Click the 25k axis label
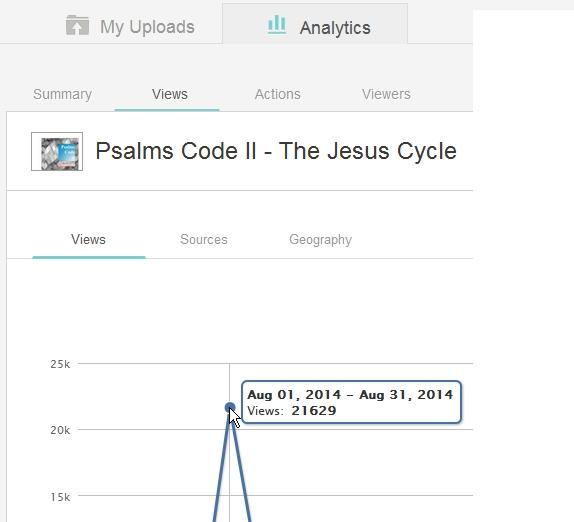574x522 pixels. coord(60,364)
